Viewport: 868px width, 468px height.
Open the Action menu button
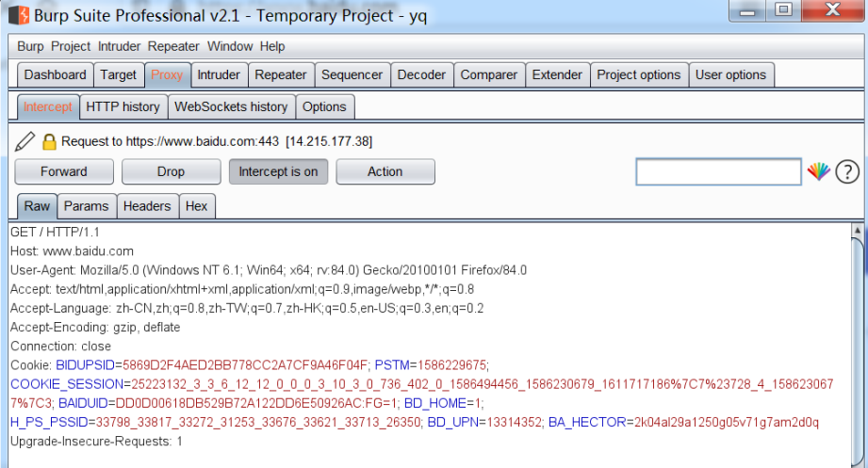pyautogui.click(x=385, y=171)
